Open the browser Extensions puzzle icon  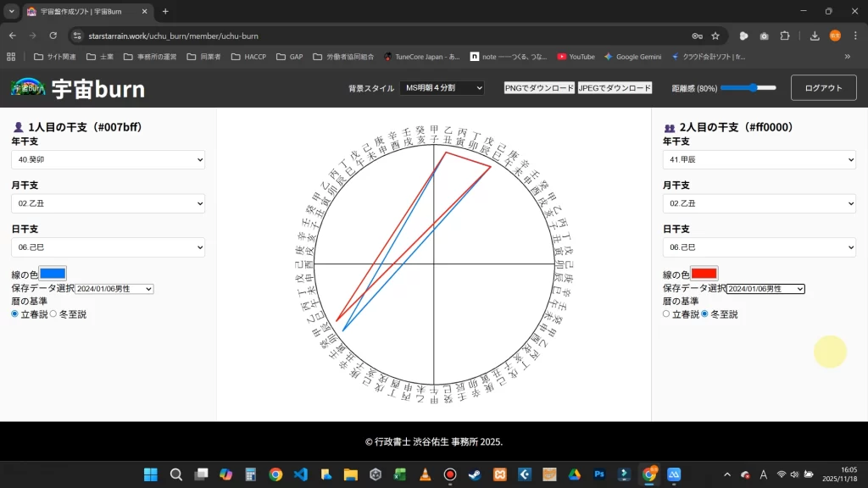785,36
